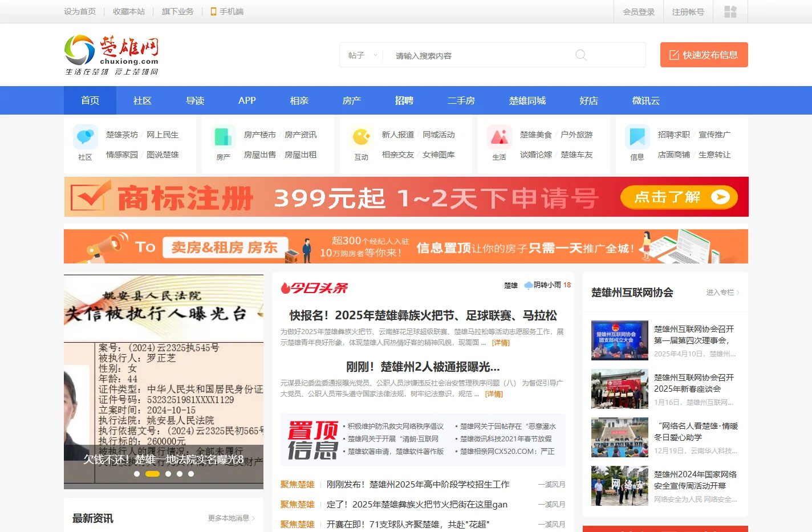812x532 pixels.
Task: Open the 楚雄茶坊 link
Action: coord(122,135)
